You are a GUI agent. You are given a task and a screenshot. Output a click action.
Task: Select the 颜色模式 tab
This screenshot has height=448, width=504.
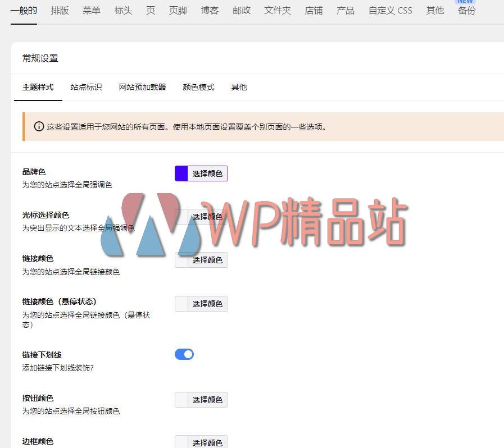(198, 87)
